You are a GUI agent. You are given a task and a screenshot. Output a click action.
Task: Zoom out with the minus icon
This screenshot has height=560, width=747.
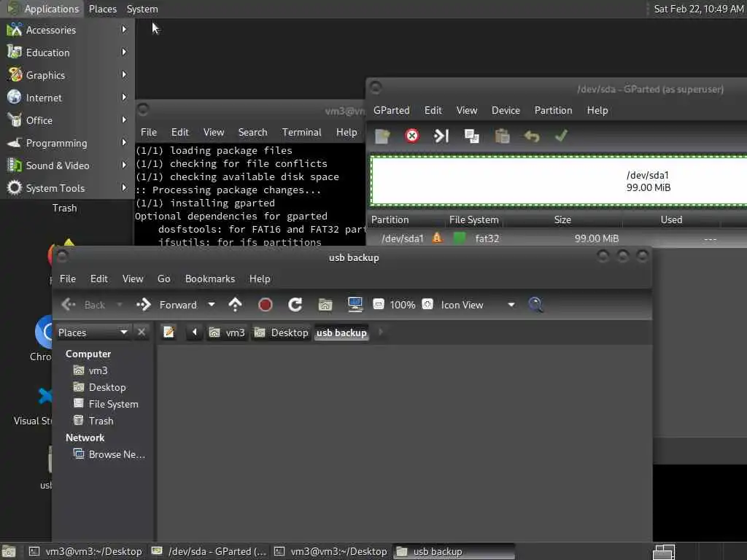(x=379, y=304)
